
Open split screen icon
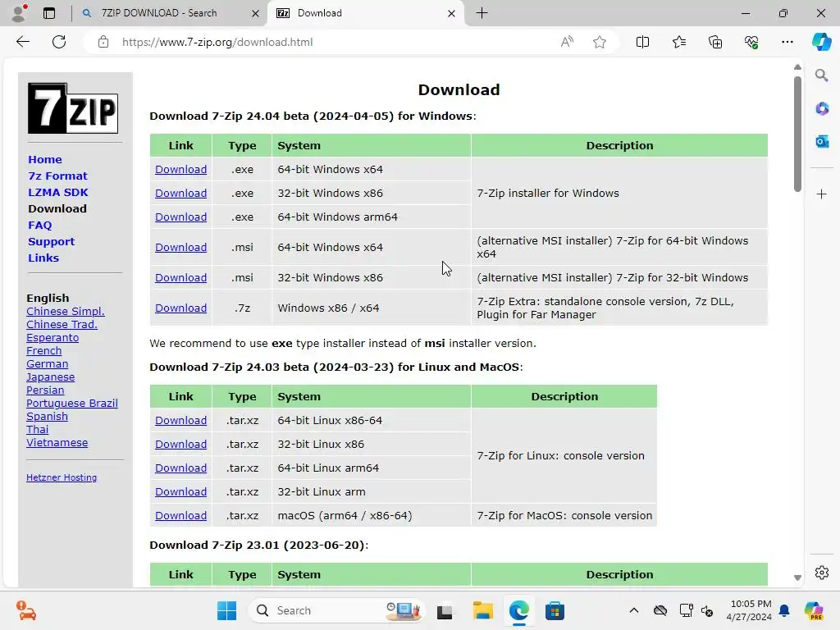point(642,42)
